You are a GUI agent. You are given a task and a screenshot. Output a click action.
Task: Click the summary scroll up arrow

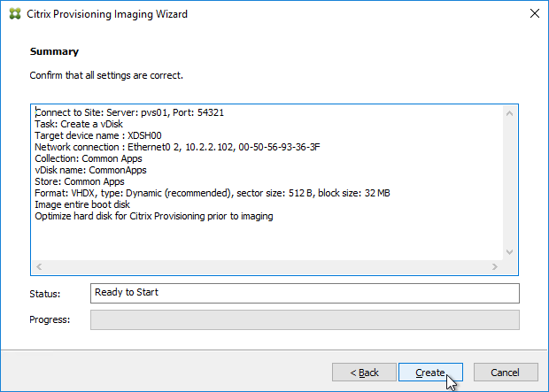tap(509, 113)
